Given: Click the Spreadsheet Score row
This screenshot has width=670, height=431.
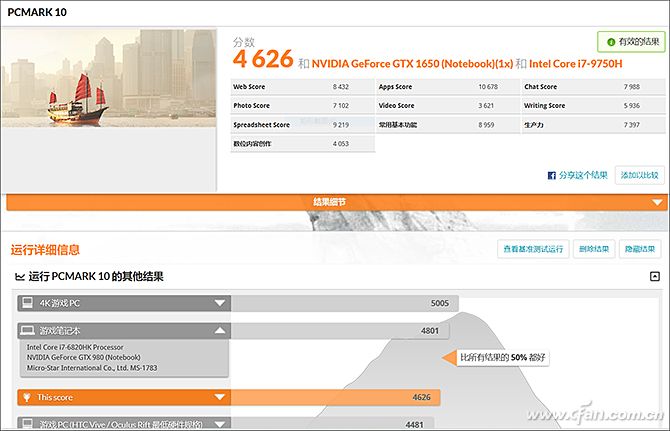Looking at the screenshot, I should [x=303, y=125].
